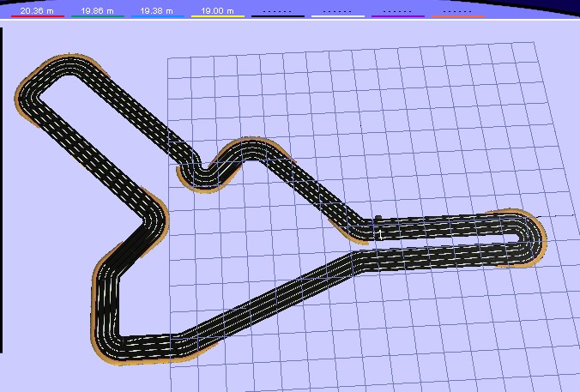Click the vertical black bar on the left edge
The width and height of the screenshot is (580, 392).
point(2,189)
